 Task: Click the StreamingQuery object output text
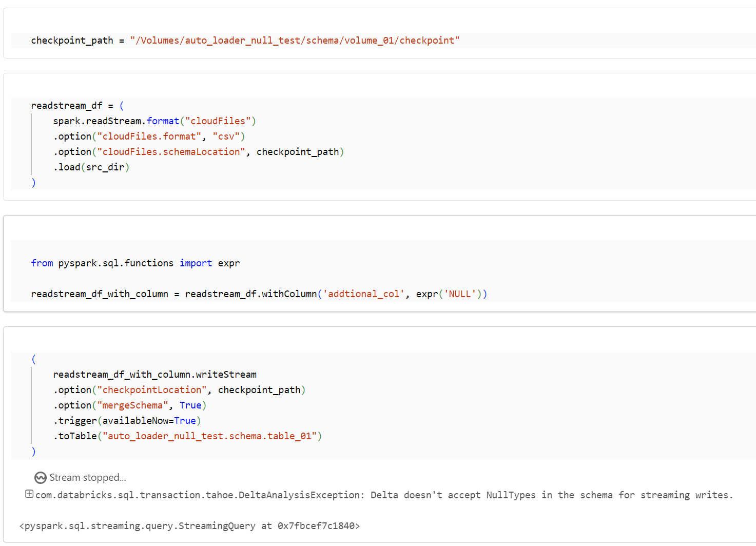(190, 526)
